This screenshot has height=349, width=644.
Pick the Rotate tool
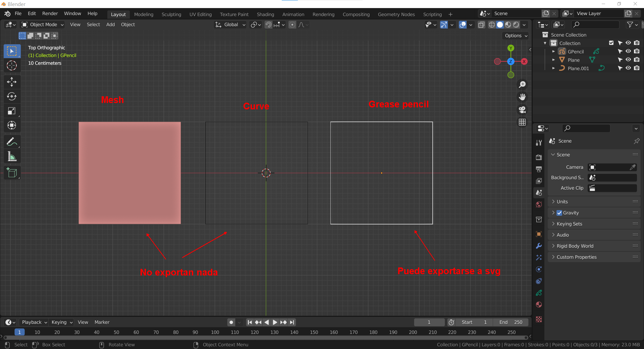tap(12, 96)
